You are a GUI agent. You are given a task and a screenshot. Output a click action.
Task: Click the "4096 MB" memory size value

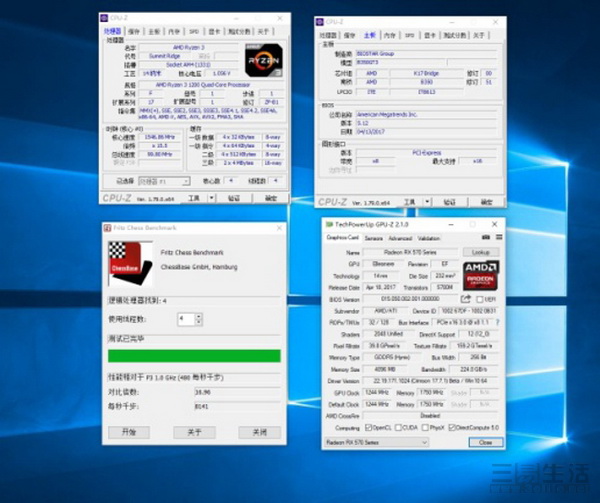point(385,370)
